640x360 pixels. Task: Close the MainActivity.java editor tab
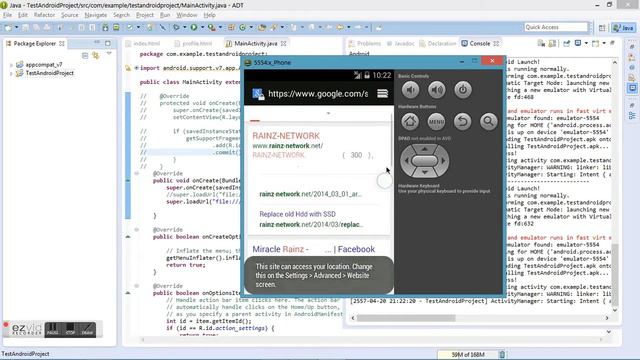pyautogui.click(x=283, y=43)
